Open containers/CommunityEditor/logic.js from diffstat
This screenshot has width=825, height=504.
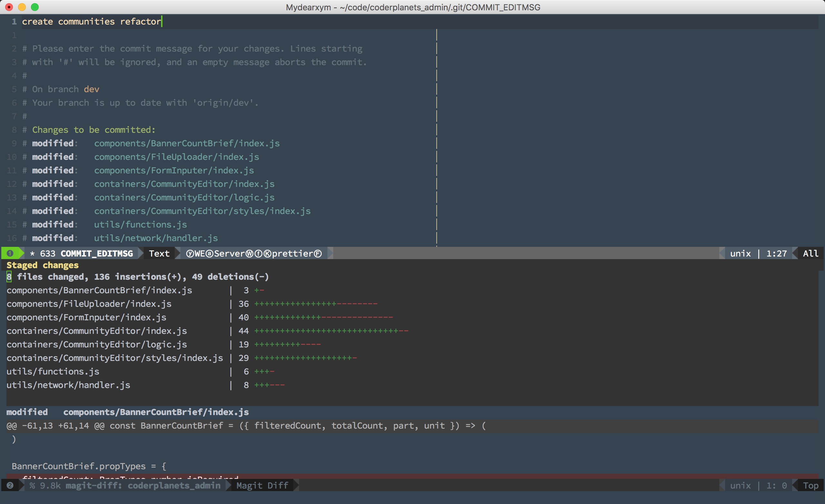96,344
